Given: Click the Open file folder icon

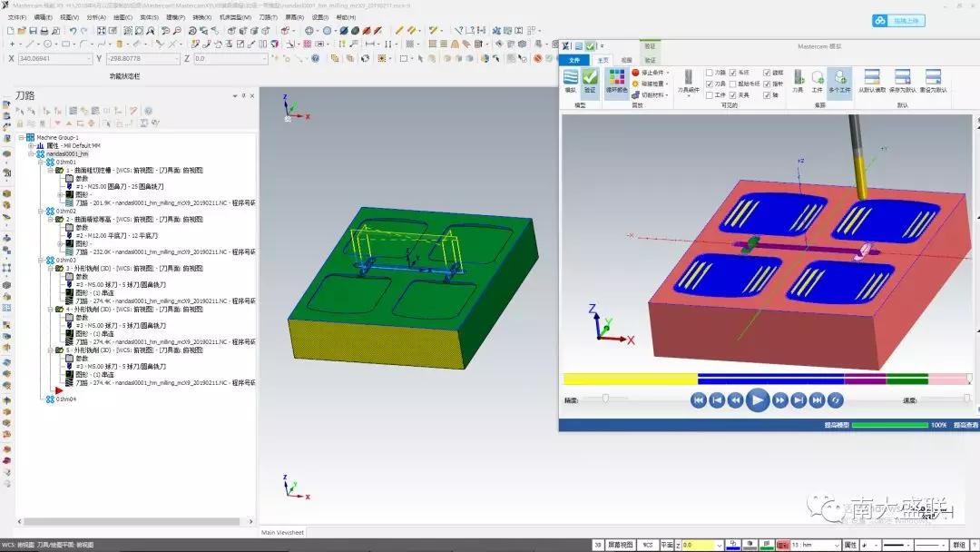Looking at the screenshot, I should click(22, 31).
